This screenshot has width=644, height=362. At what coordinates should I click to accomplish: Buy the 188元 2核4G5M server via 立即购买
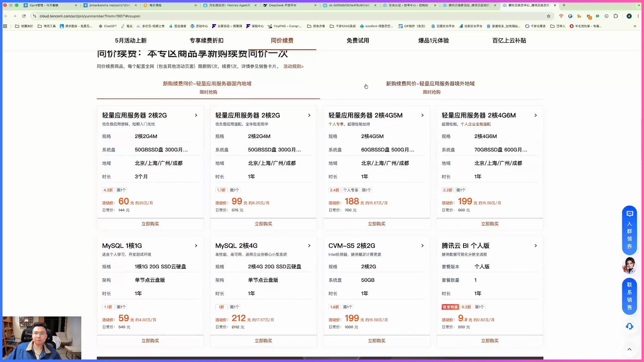(x=377, y=224)
